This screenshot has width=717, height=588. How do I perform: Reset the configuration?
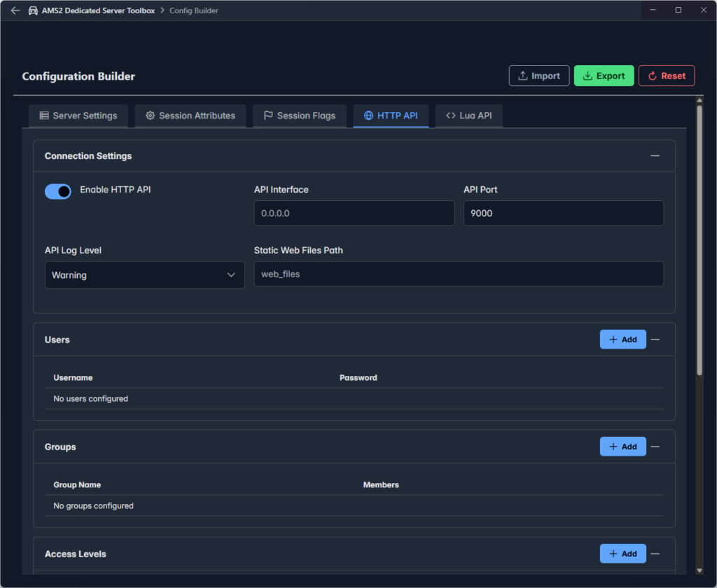[x=666, y=76]
